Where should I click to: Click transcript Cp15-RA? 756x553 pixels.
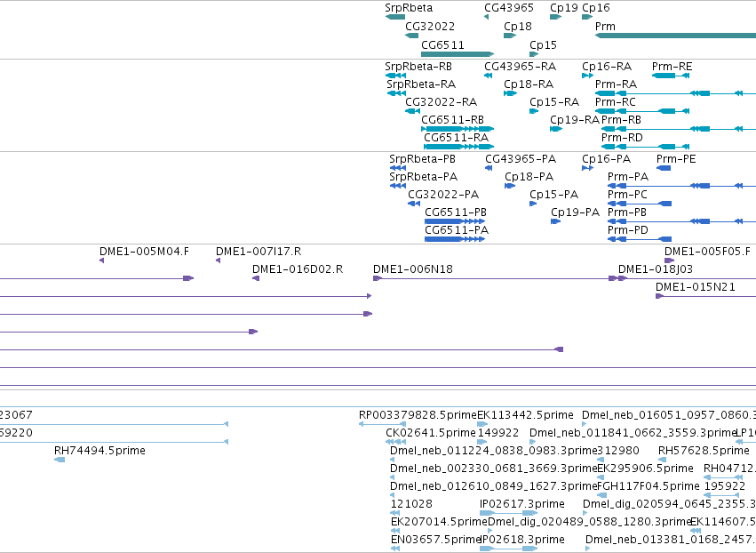(534, 111)
